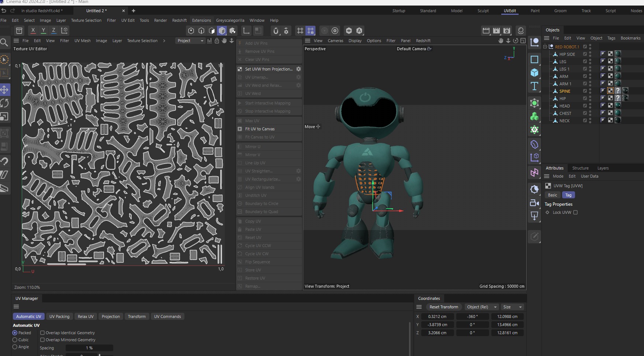This screenshot has height=356, width=644.
Task: Open the Project dropdown in UV editor
Action: [x=190, y=41]
